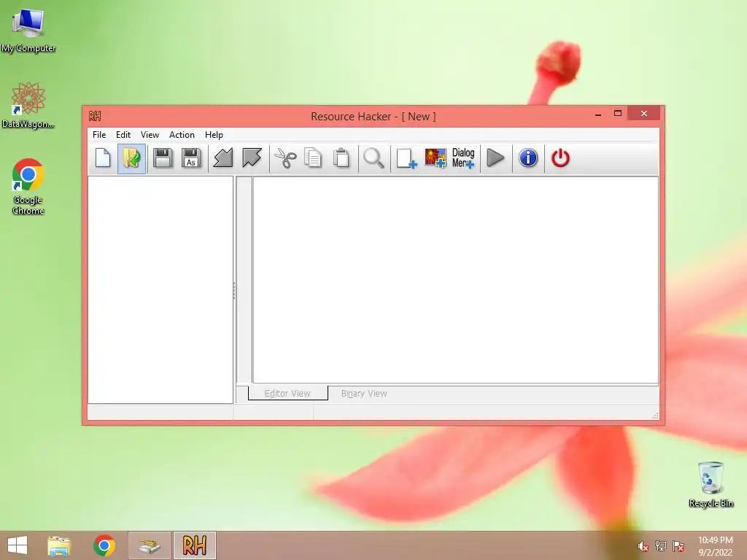Select the Resource Hacker taskbar button

[194, 545]
